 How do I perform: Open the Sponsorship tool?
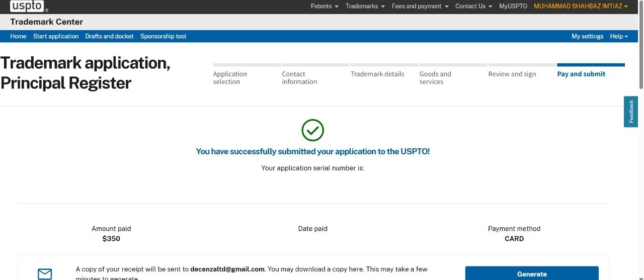pyautogui.click(x=163, y=36)
